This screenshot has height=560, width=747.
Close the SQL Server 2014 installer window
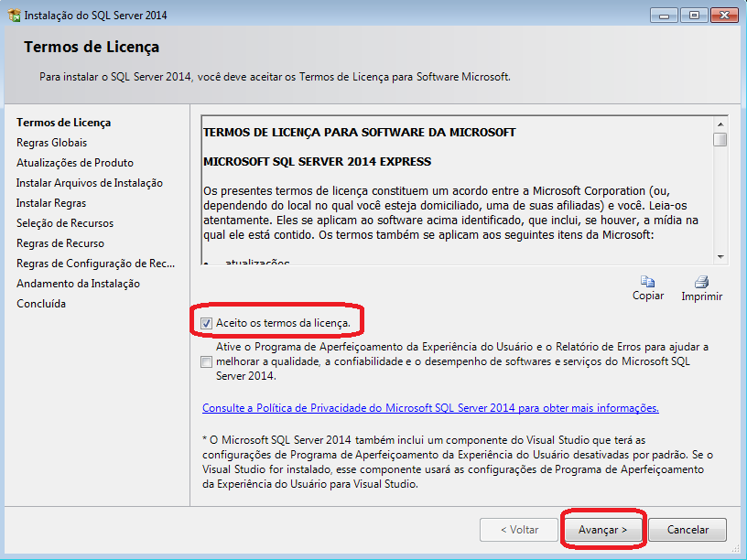coord(724,16)
